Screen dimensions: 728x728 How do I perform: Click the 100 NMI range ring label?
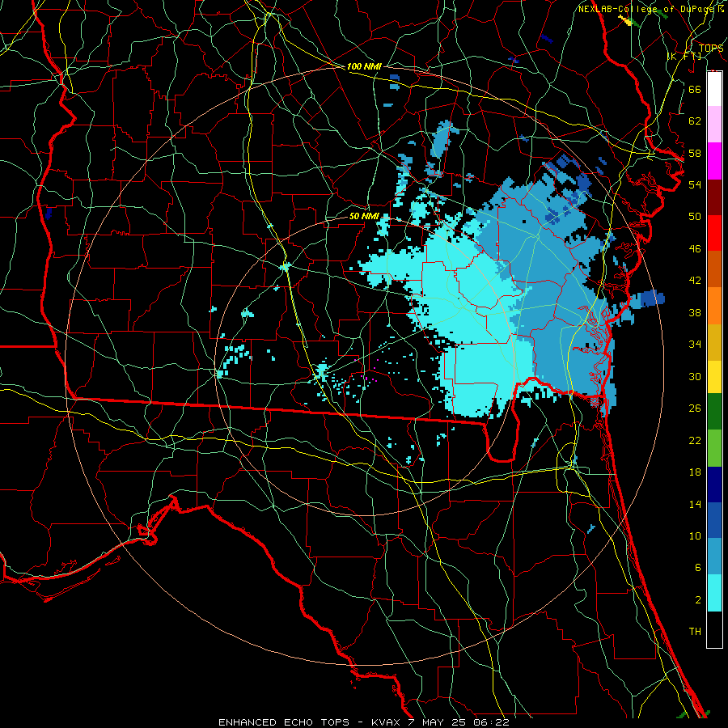point(364,67)
